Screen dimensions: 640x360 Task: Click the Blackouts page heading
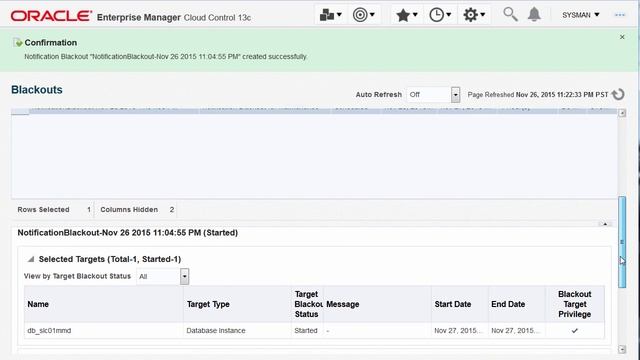[x=37, y=90]
